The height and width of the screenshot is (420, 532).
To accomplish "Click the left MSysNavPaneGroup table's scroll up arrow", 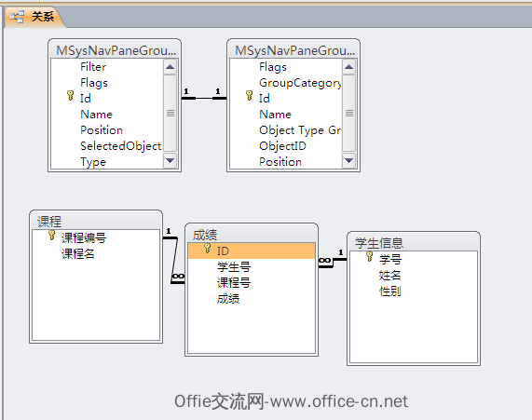I will click(x=170, y=67).
